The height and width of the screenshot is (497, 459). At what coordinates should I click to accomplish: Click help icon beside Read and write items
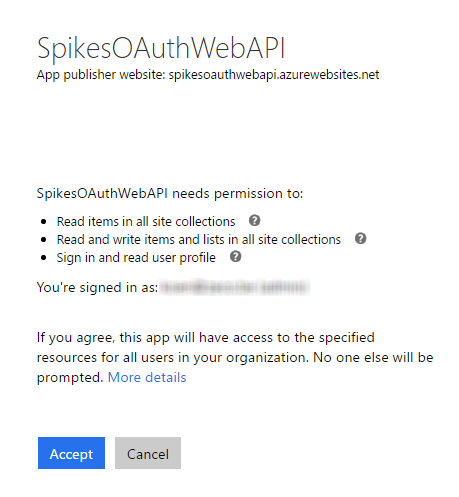[x=360, y=239]
